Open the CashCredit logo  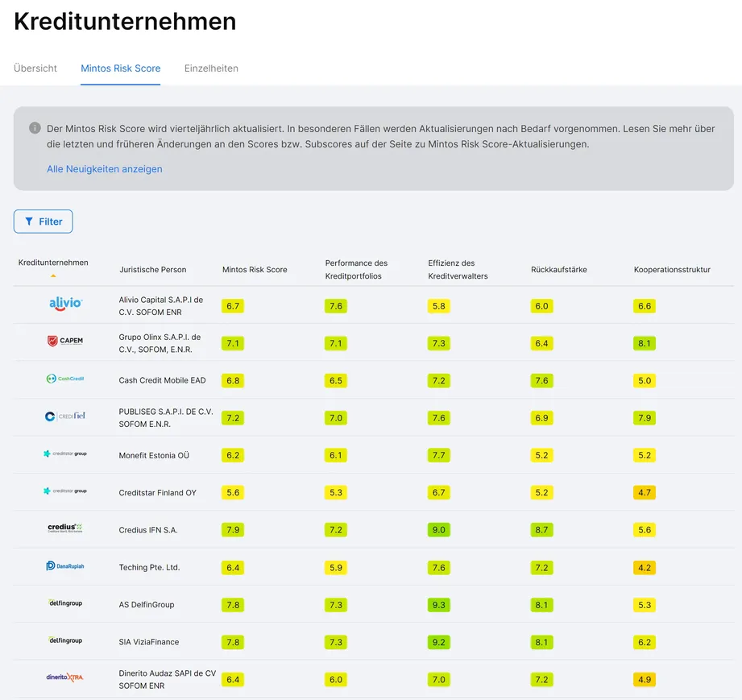pos(65,379)
